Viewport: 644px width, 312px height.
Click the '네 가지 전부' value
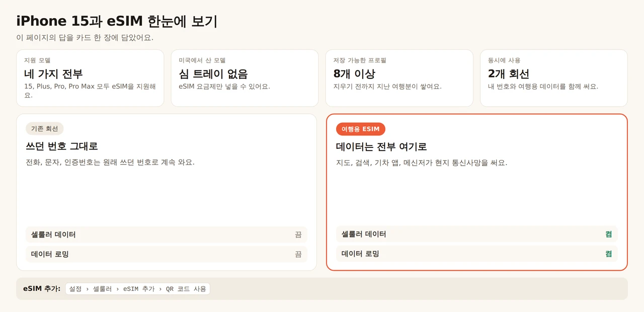click(x=53, y=74)
